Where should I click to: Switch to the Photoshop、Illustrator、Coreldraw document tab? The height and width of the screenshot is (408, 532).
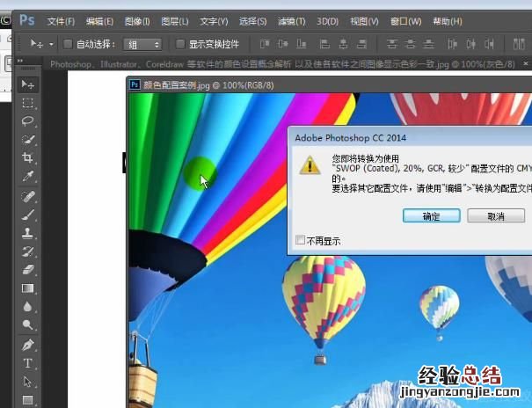[282, 64]
